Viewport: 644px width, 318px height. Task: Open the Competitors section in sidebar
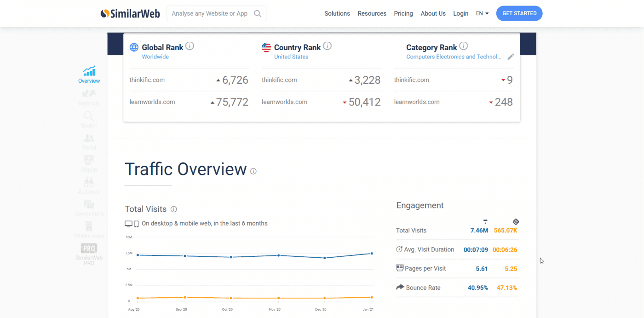(x=89, y=208)
